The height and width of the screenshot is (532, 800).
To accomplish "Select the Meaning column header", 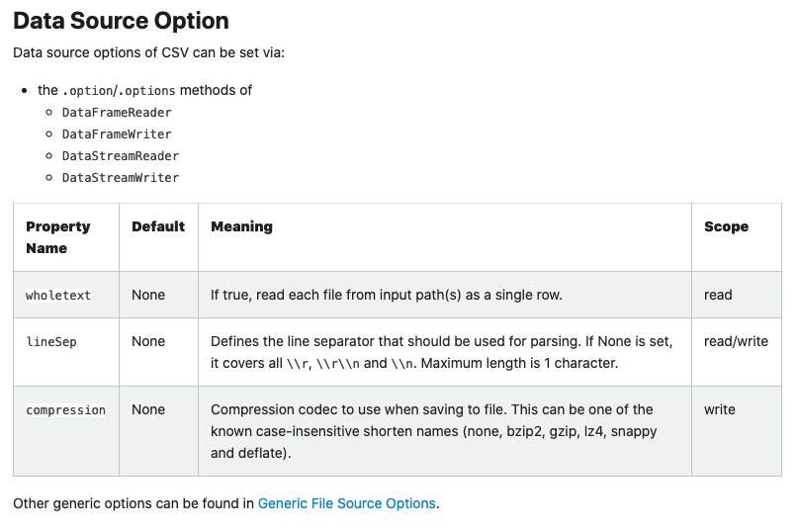I will click(241, 226).
